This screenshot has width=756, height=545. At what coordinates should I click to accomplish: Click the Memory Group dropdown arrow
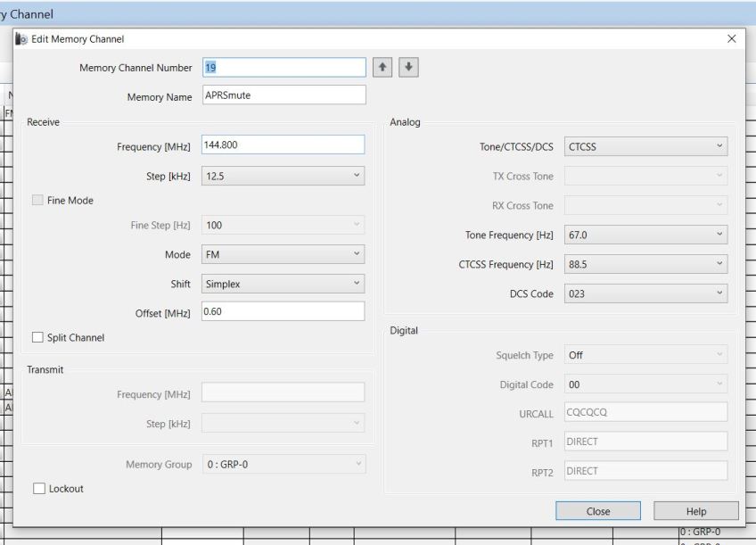click(357, 465)
